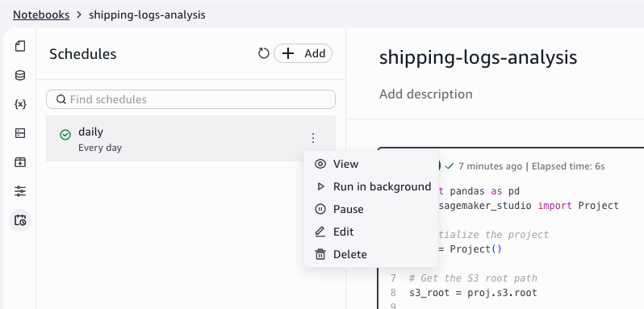
Task: Choose Edit from the context menu
Action: (x=371, y=232)
